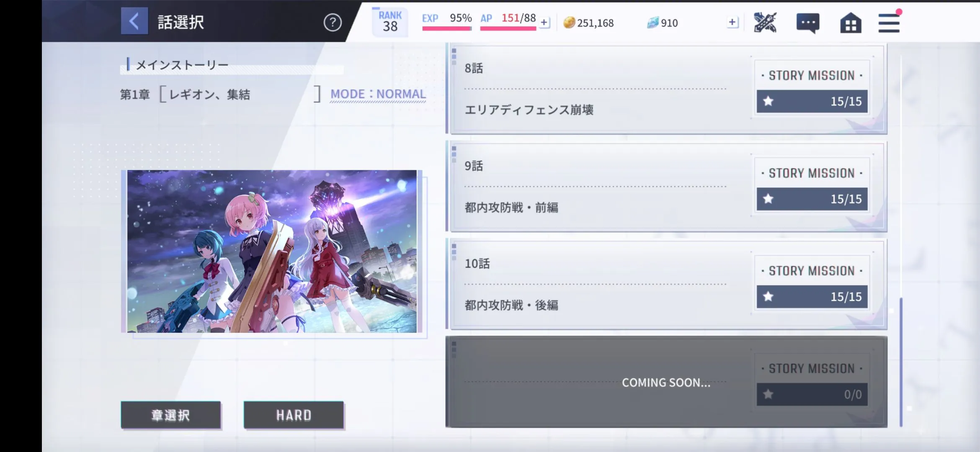Open the crossed swords battle icon

pyautogui.click(x=765, y=22)
